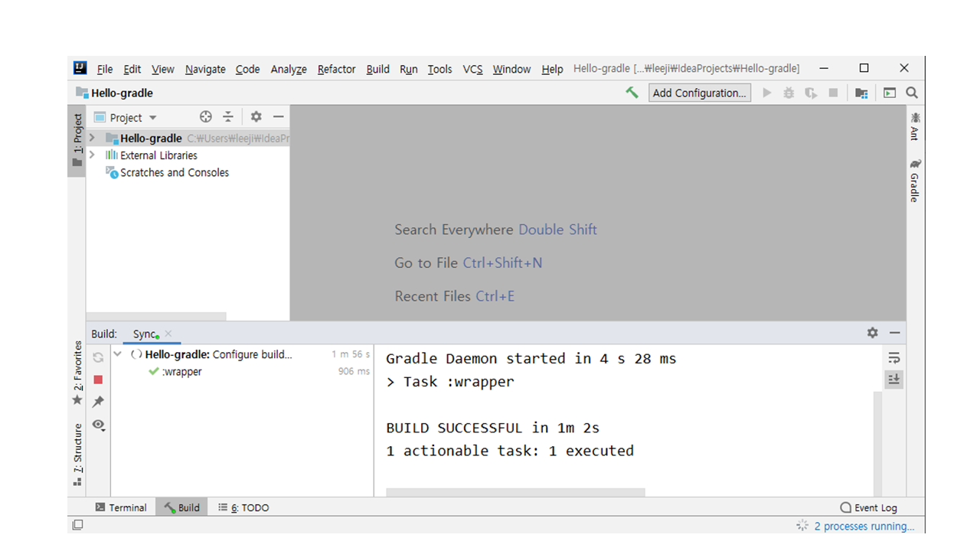Expand External Libraries tree node
The height and width of the screenshot is (551, 980).
coord(92,155)
